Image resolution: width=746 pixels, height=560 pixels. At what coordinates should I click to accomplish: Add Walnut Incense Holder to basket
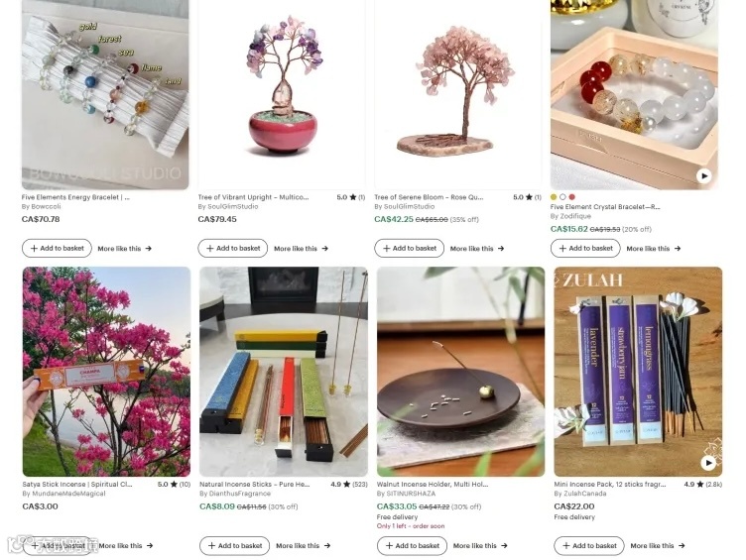coord(412,546)
